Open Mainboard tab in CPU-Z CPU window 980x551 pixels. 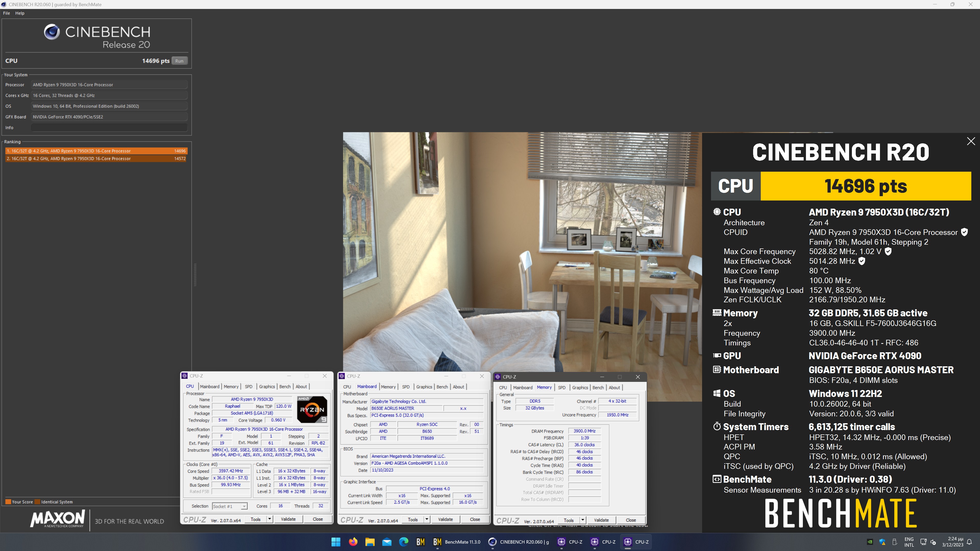click(210, 387)
